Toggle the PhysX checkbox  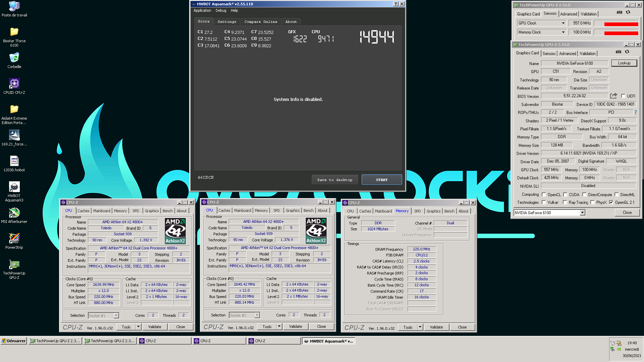(592, 202)
